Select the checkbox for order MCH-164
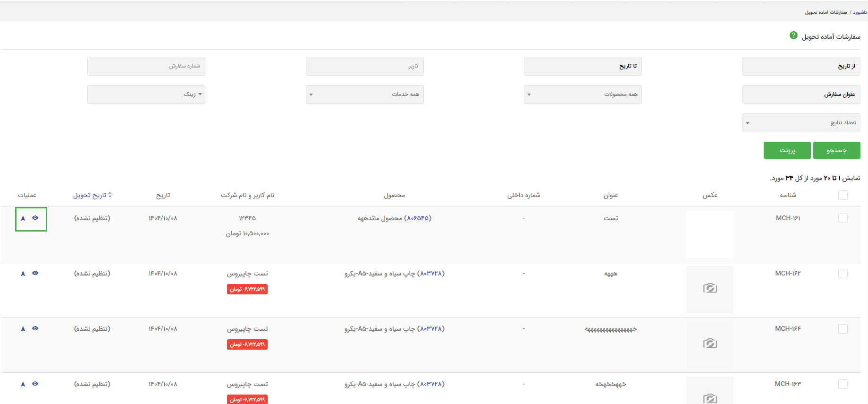This screenshot has width=868, height=404. [843, 329]
